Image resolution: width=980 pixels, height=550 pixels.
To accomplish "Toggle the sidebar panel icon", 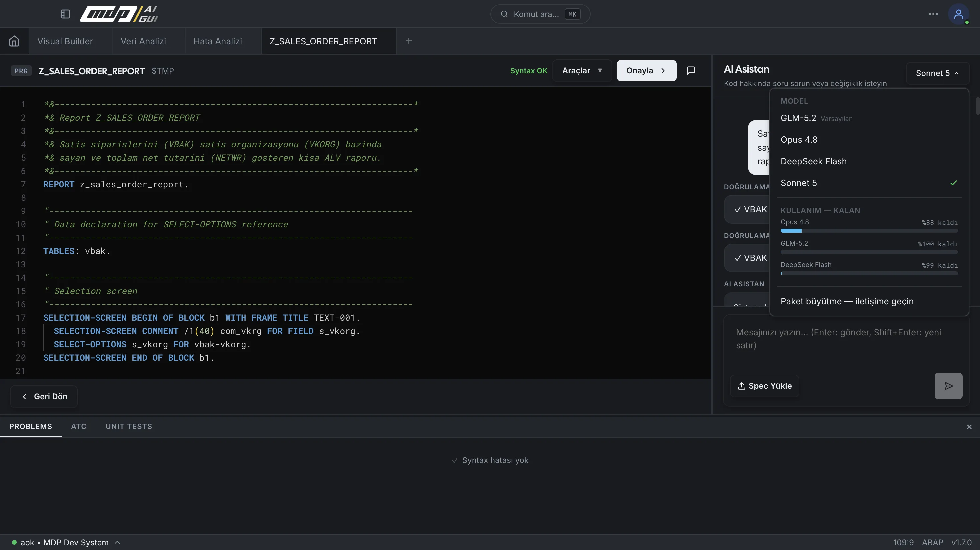I will pyautogui.click(x=65, y=14).
